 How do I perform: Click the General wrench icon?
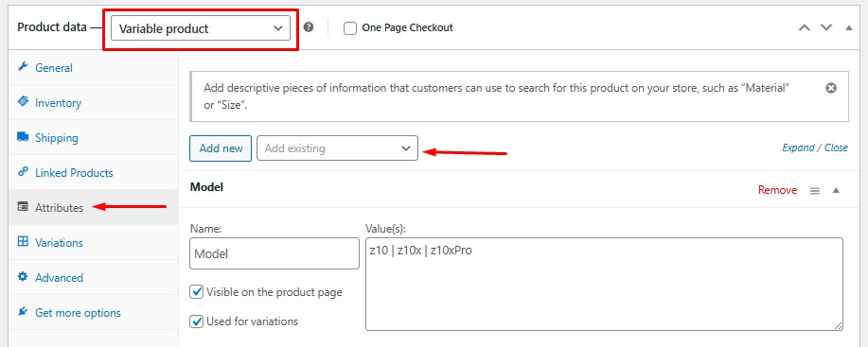tap(23, 67)
